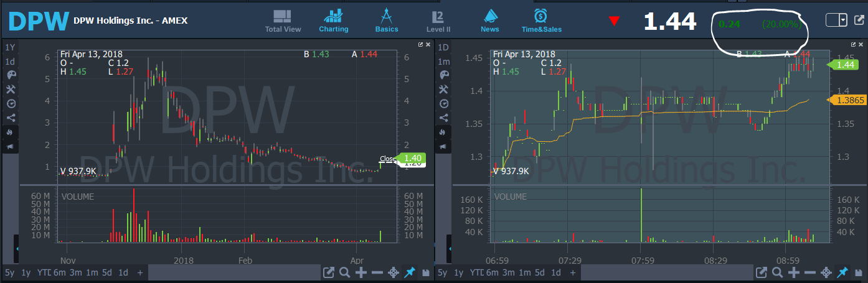Open color palette settings on right chart
The image size is (868, 283).
(444, 75)
